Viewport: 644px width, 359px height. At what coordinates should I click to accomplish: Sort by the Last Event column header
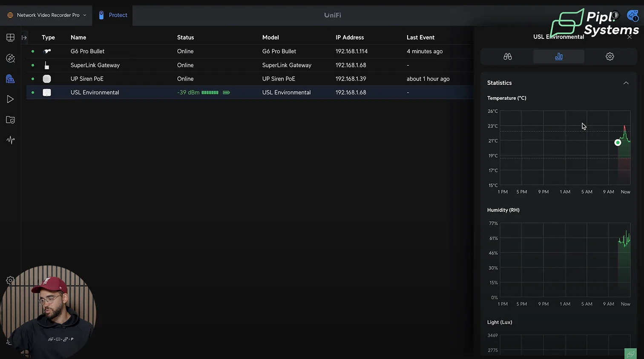pyautogui.click(x=420, y=38)
